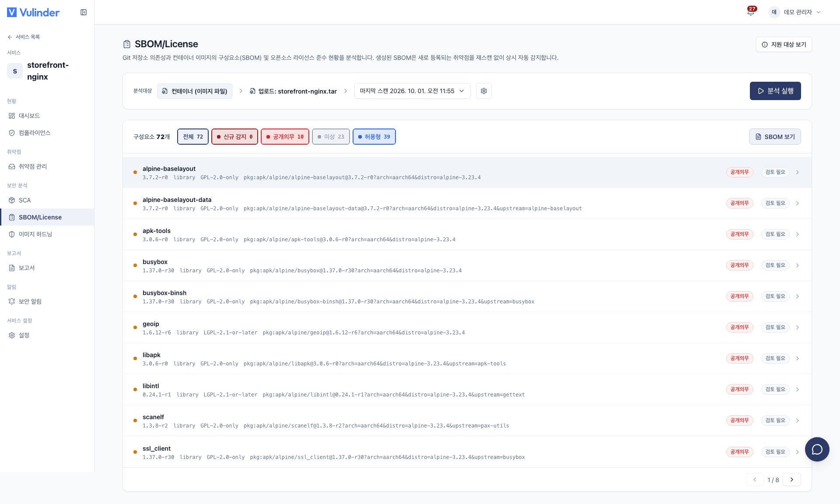The image size is (840, 504).
Task: Click the busybox-binsh component name
Action: (x=164, y=293)
